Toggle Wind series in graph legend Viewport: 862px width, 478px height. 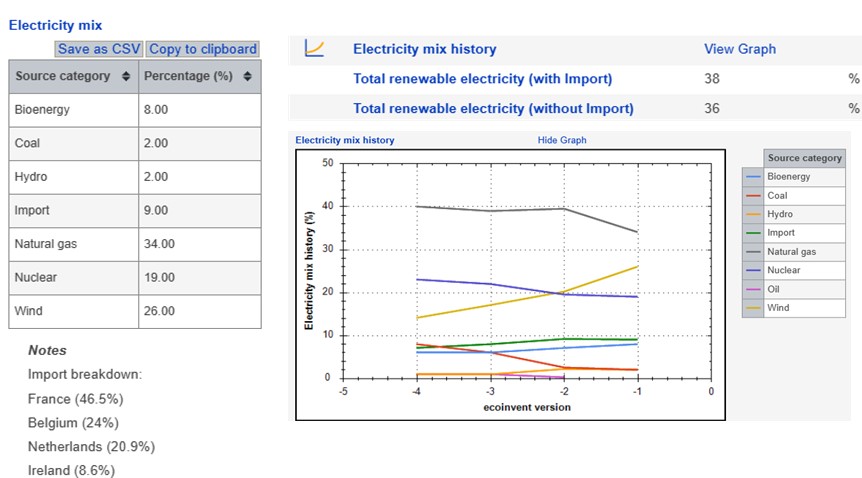[x=778, y=308]
